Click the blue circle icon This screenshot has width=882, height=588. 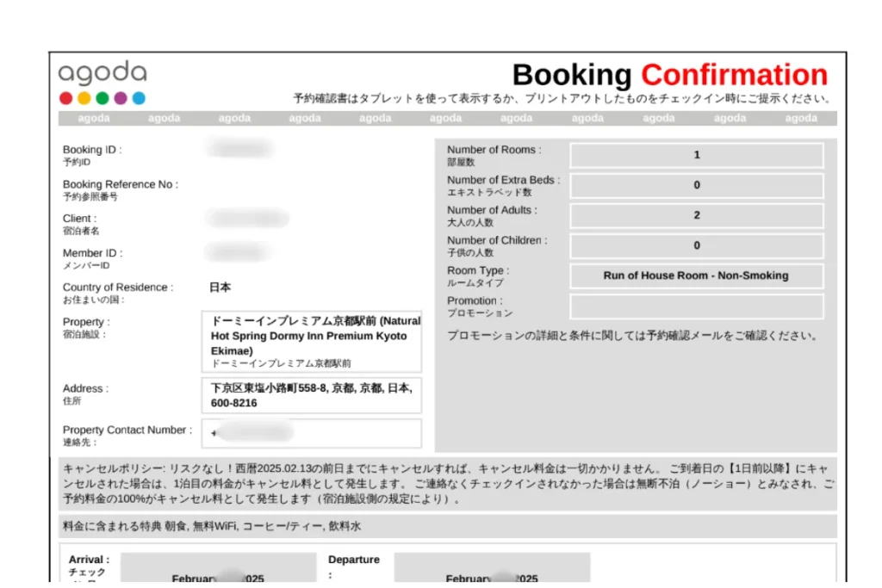(x=138, y=97)
